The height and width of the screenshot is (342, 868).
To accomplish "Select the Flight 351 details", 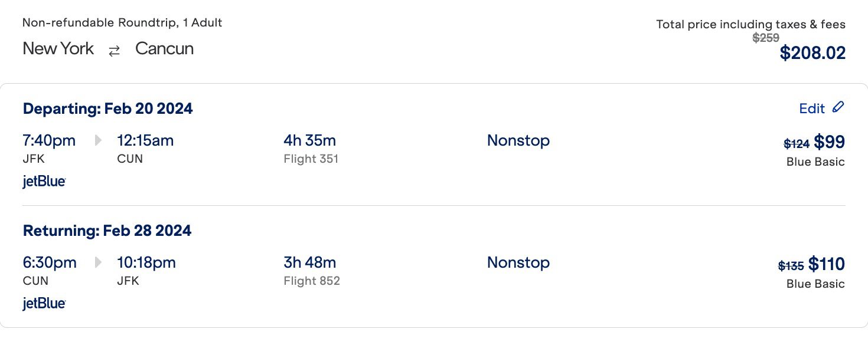I will [x=311, y=159].
